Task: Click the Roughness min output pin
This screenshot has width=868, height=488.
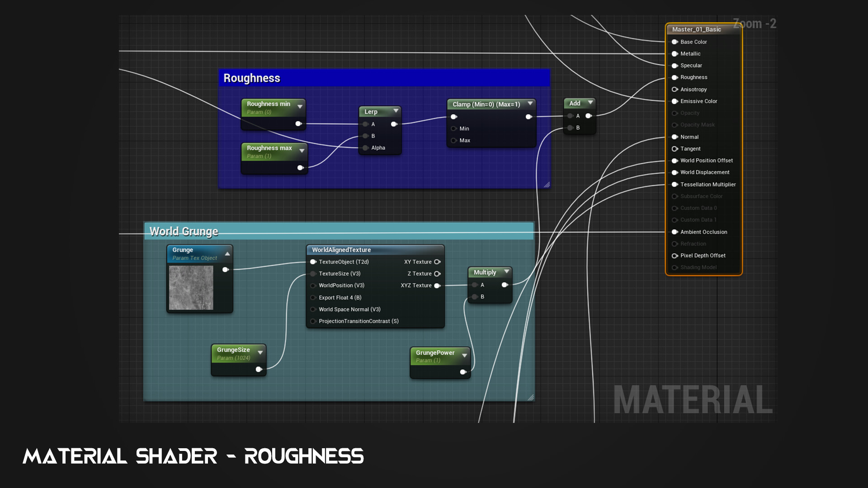Action: pyautogui.click(x=298, y=123)
